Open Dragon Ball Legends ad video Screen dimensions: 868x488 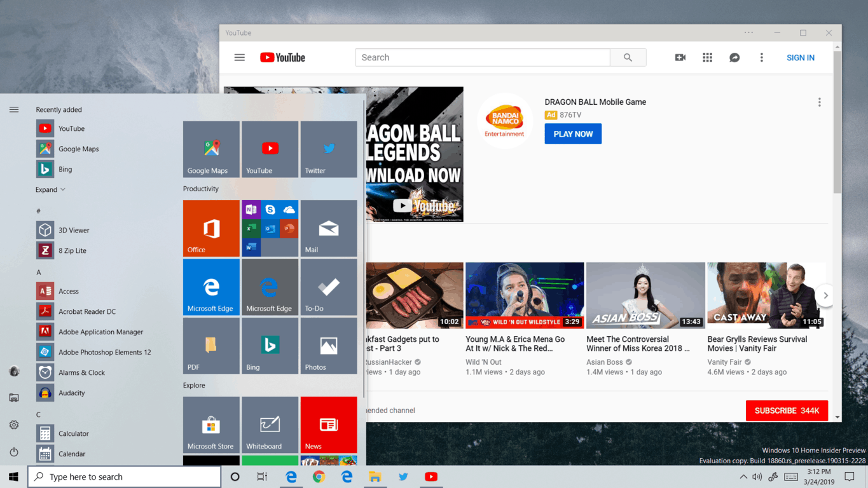point(415,154)
